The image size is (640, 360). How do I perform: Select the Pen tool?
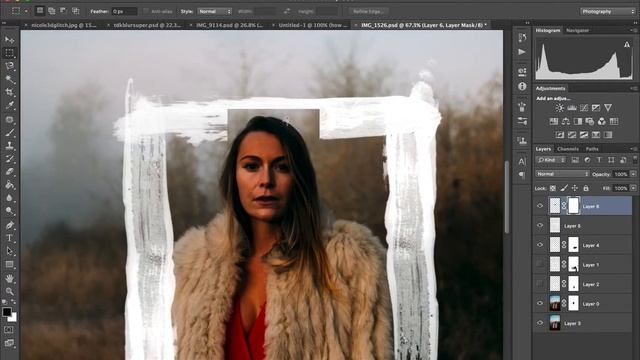point(9,225)
